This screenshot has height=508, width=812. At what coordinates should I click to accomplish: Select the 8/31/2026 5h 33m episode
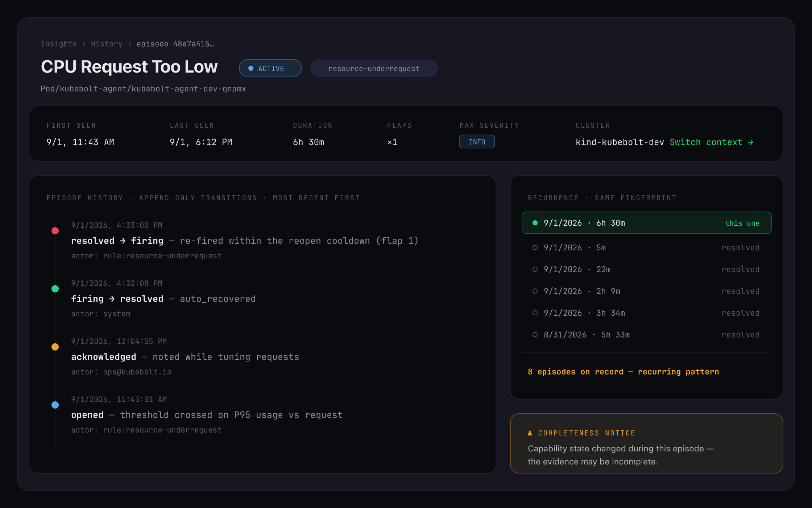[646, 335]
